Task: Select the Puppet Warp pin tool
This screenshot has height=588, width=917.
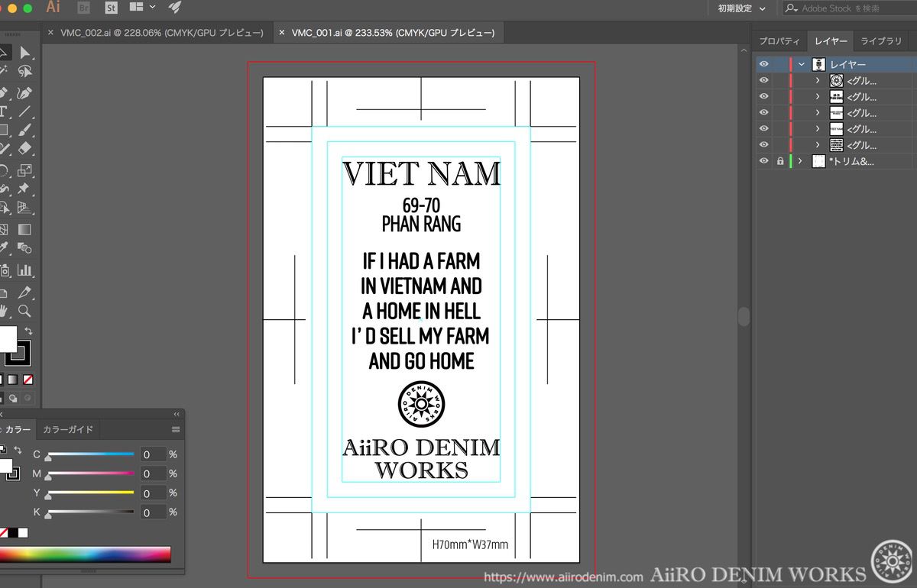Action: 25,189
